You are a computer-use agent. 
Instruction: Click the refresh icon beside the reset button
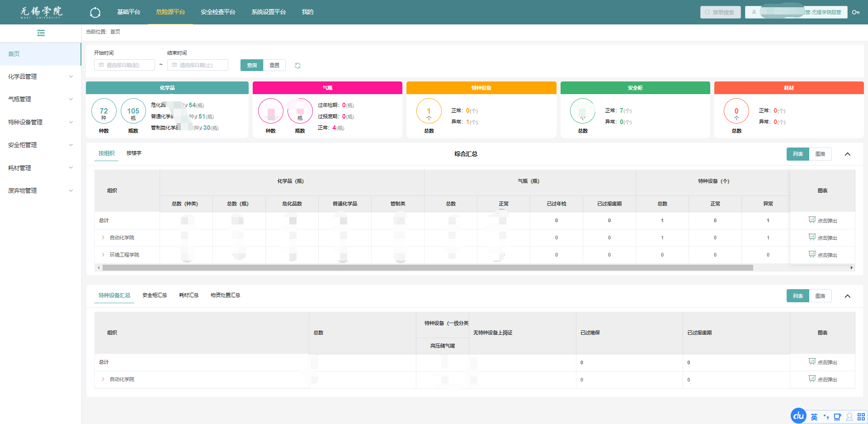[x=297, y=66]
